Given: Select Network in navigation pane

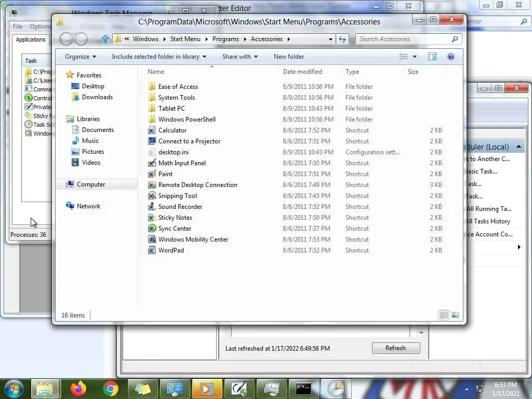Looking at the screenshot, I should click(88, 206).
